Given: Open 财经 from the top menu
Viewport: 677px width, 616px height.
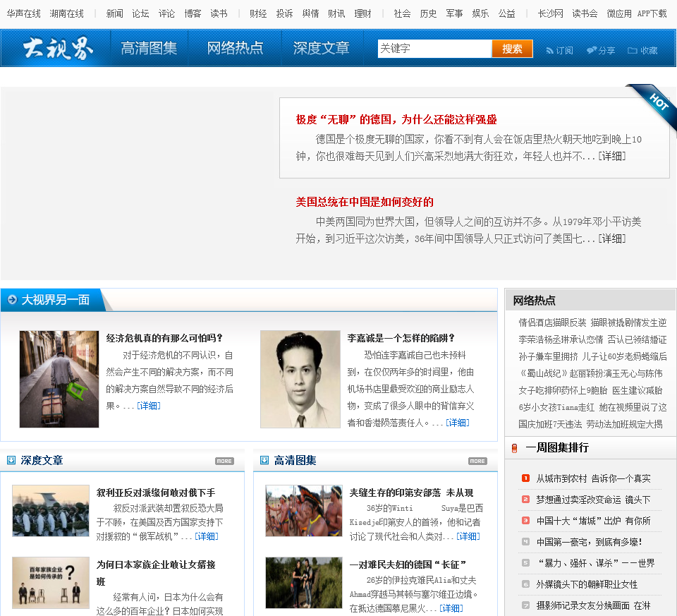Looking at the screenshot, I should click(x=258, y=14).
